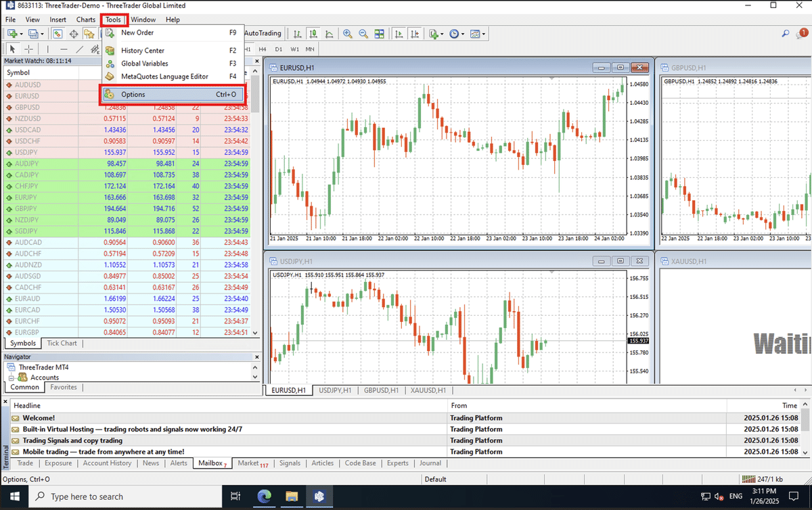
Task: Toggle the Market Watch panel icon
Action: click(58, 33)
